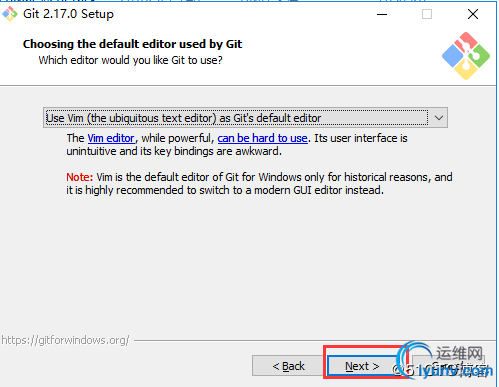
Task: Open the 'Use Vim' default editor combo box
Action: point(245,118)
